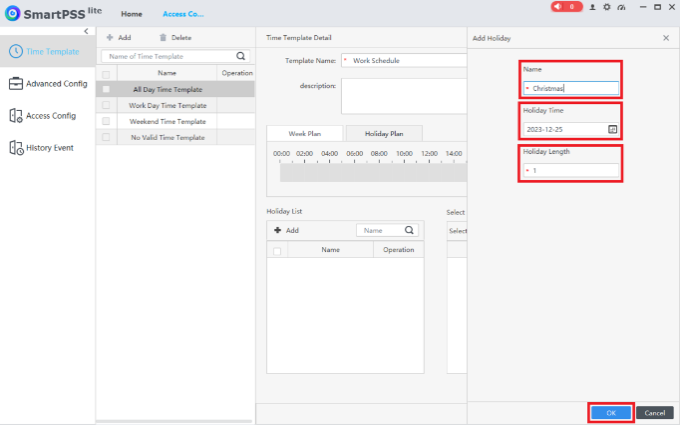Cancel the Add Holiday dialog
680x425 pixels.
point(655,413)
